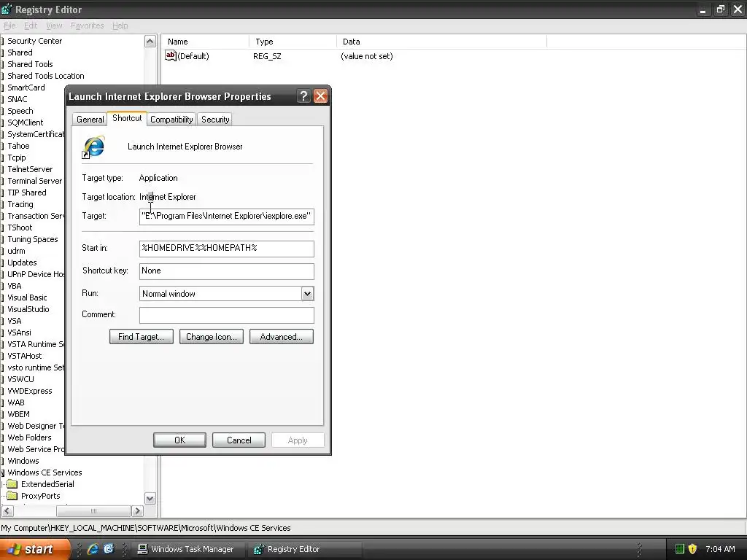Collapse the Windows CE Services tree node
The width and height of the screenshot is (747, 560).
pos(2,472)
